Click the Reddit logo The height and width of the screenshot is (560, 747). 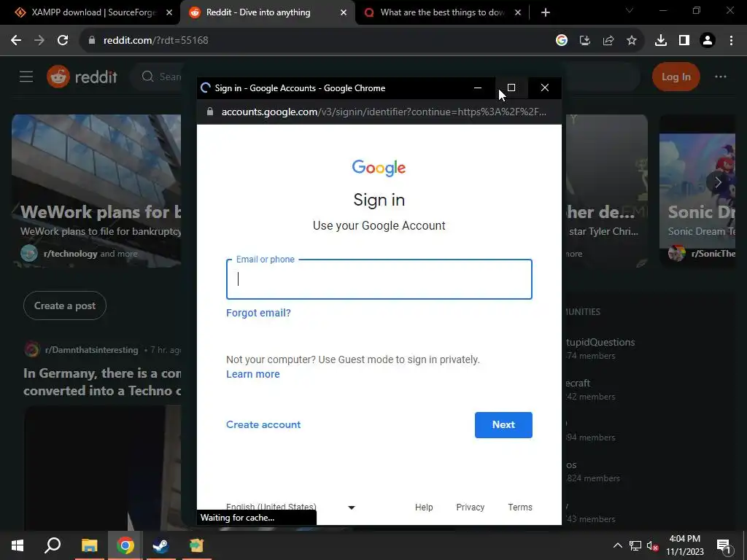click(x=82, y=77)
